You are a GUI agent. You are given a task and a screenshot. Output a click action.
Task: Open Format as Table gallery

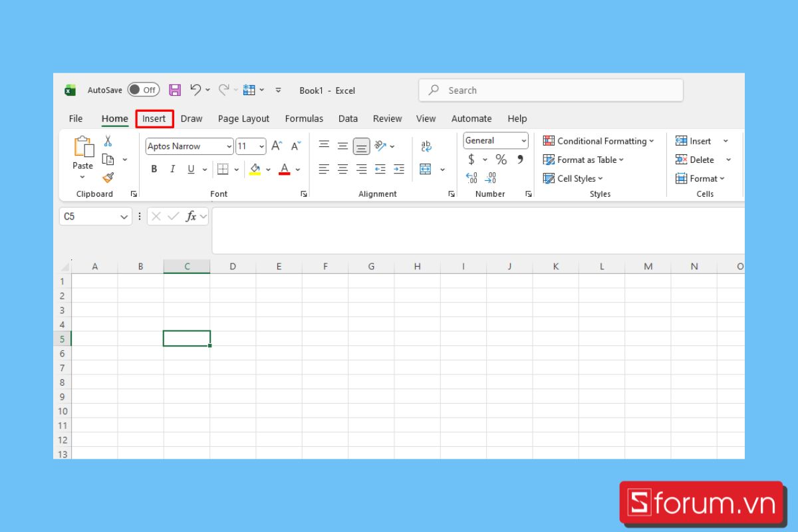click(x=583, y=160)
